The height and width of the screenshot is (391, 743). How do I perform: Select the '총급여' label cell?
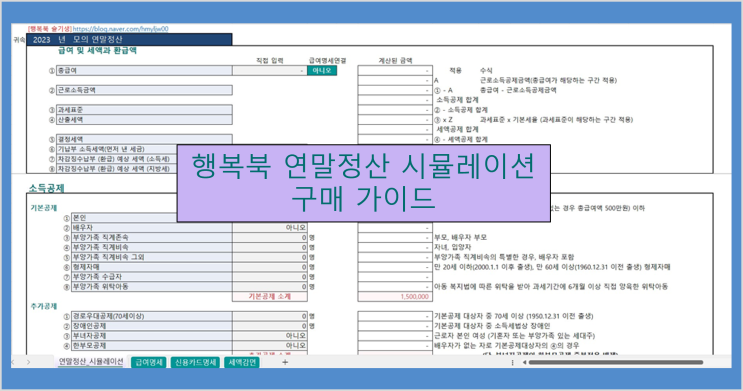tap(144, 71)
